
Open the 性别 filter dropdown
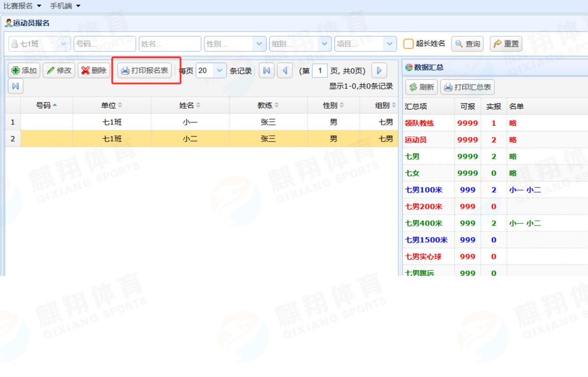259,44
